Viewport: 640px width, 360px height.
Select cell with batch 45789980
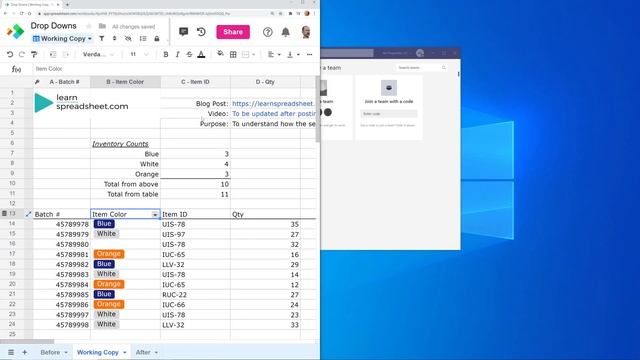click(62, 244)
